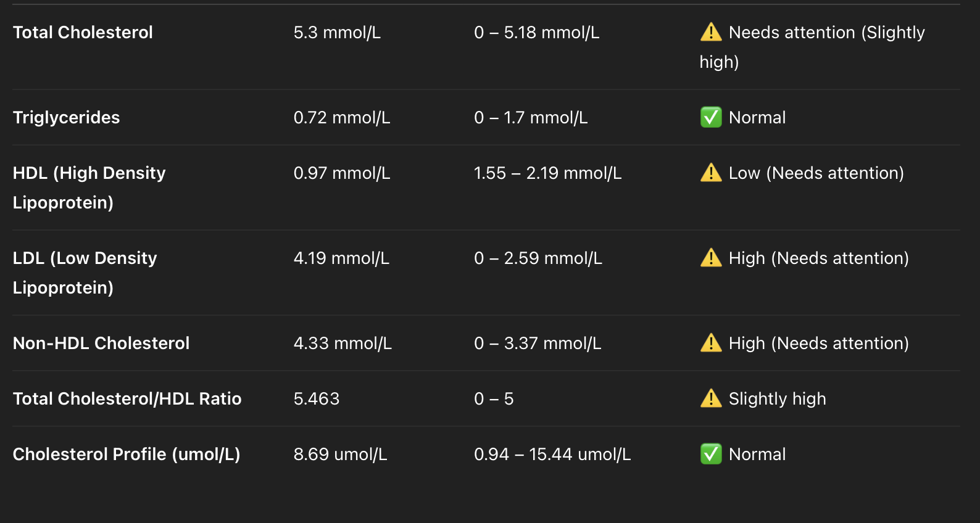
Task: Select the 0.94 – 15.44 umol/L reference range
Action: point(552,454)
